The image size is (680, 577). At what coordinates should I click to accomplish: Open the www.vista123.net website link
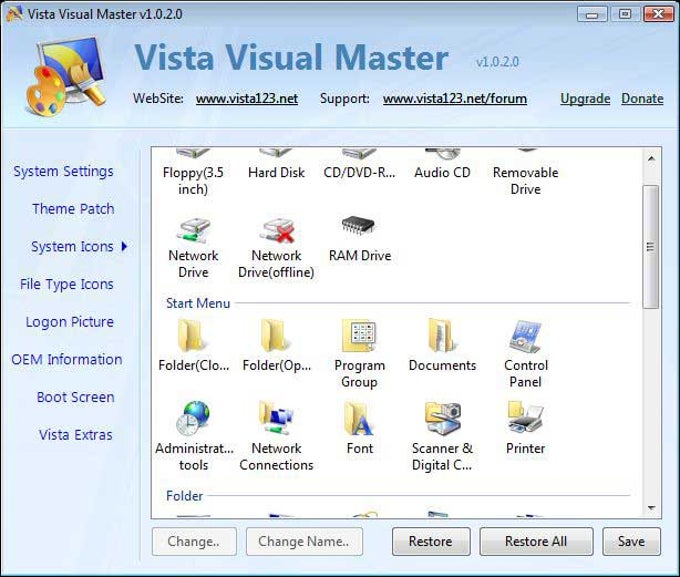tap(247, 99)
